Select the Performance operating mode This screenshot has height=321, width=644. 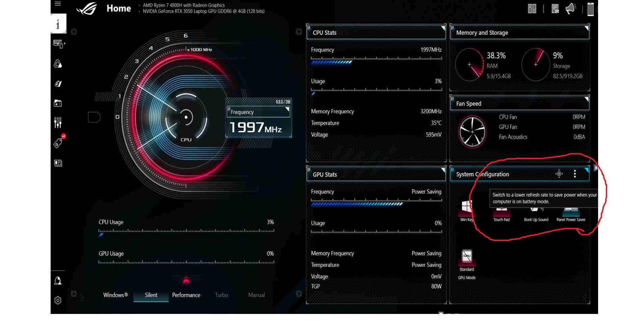tap(186, 295)
